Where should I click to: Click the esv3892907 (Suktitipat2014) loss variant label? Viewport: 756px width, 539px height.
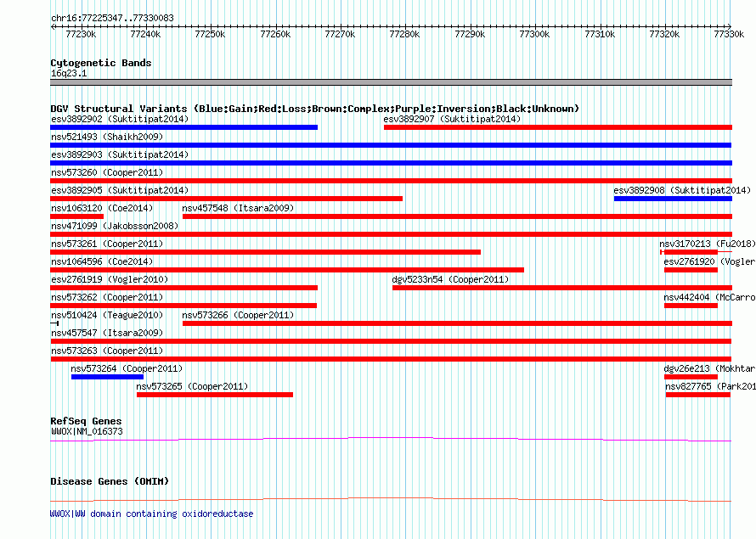452,119
